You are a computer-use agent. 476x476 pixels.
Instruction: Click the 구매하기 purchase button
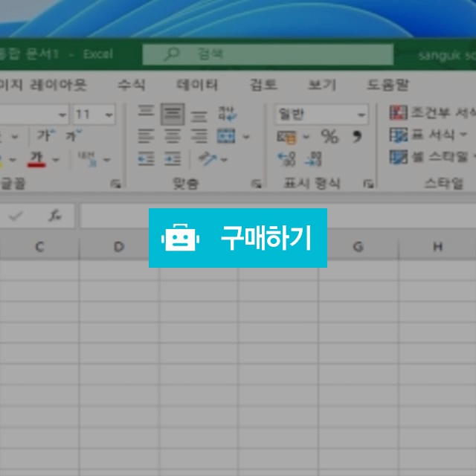(238, 238)
